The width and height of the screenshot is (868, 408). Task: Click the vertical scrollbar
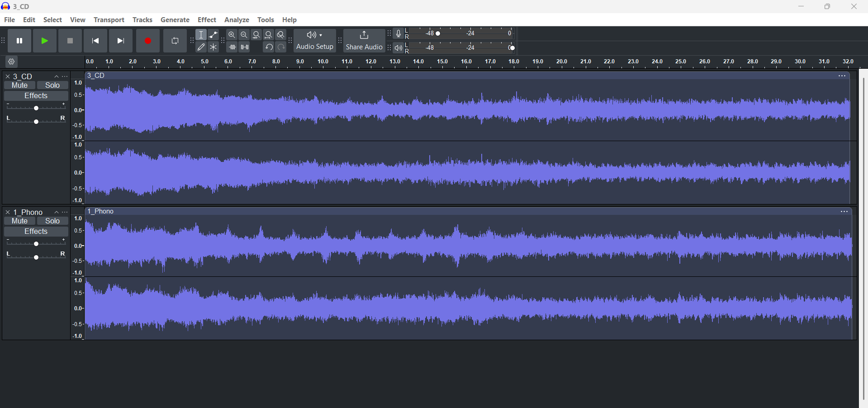pyautogui.click(x=863, y=239)
